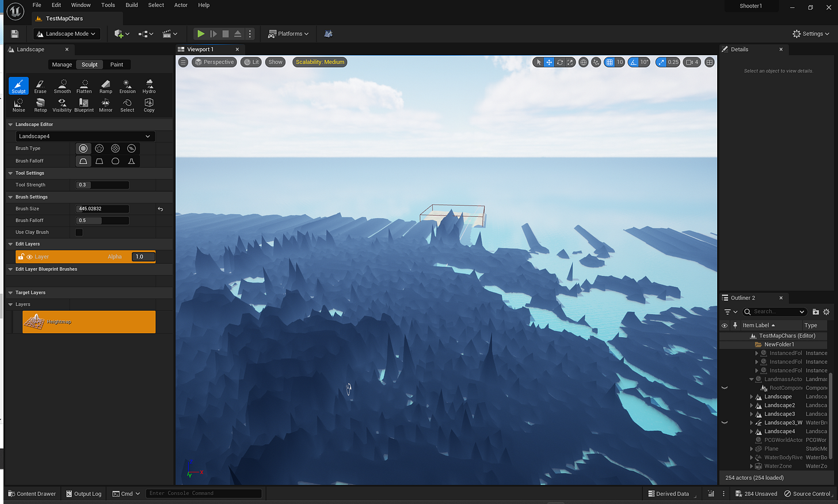Collapse the Tool Settings section
The width and height of the screenshot is (838, 504).
tap(10, 173)
